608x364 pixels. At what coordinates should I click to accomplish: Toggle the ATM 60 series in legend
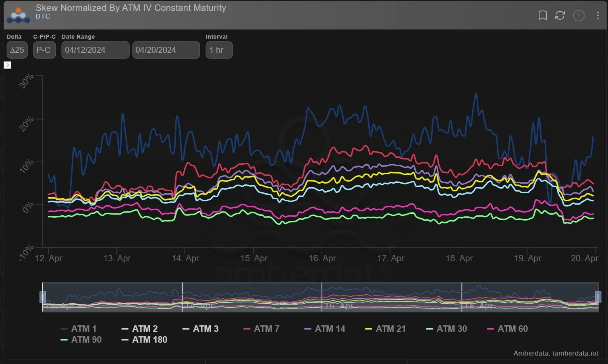[507, 329]
